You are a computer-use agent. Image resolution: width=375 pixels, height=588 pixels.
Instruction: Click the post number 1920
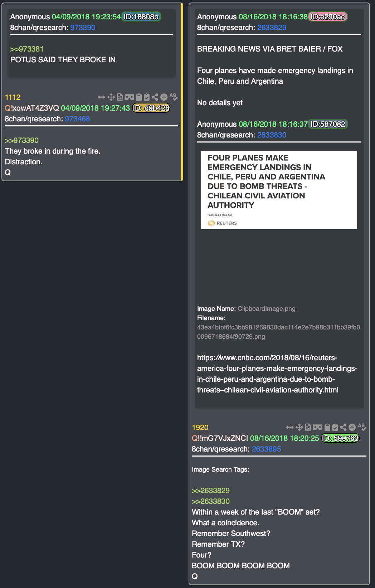[200, 428]
